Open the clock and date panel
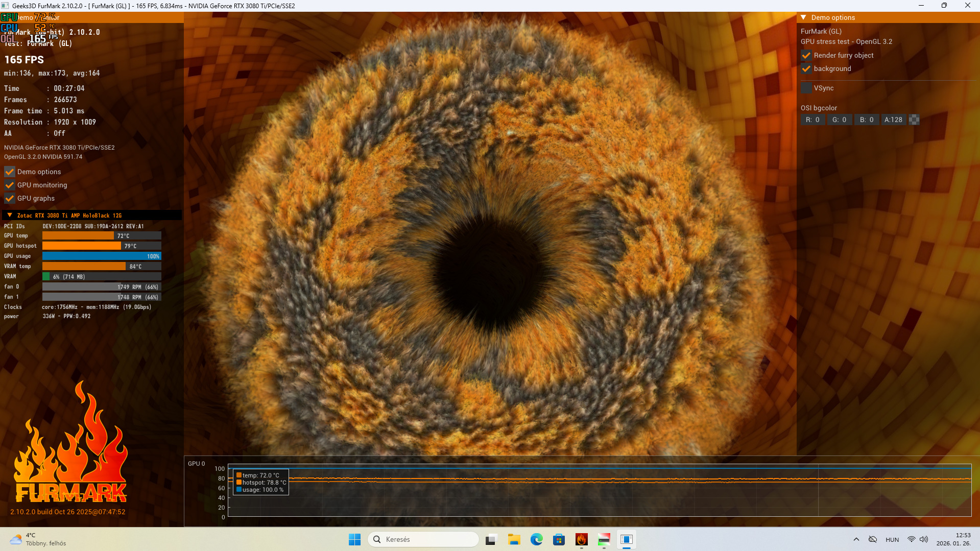Screen dimensions: 980x551 point(953,539)
